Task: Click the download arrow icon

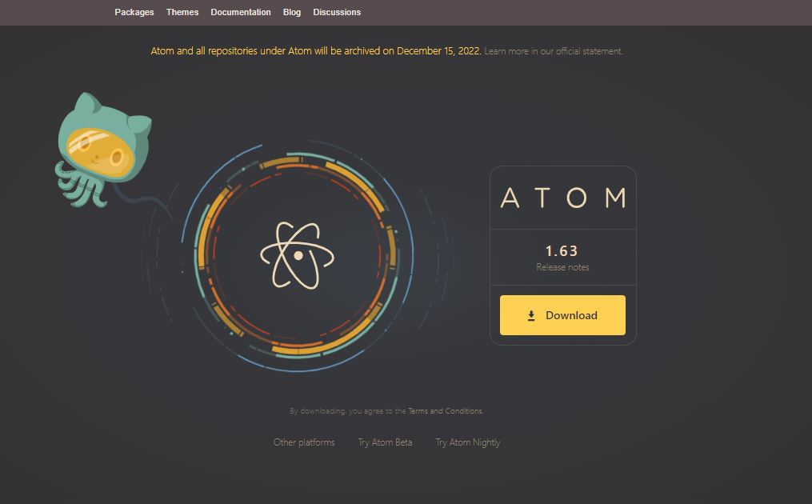Action: (531, 315)
